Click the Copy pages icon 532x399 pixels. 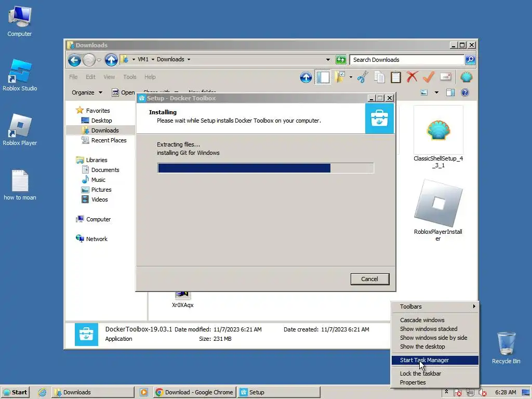click(379, 77)
